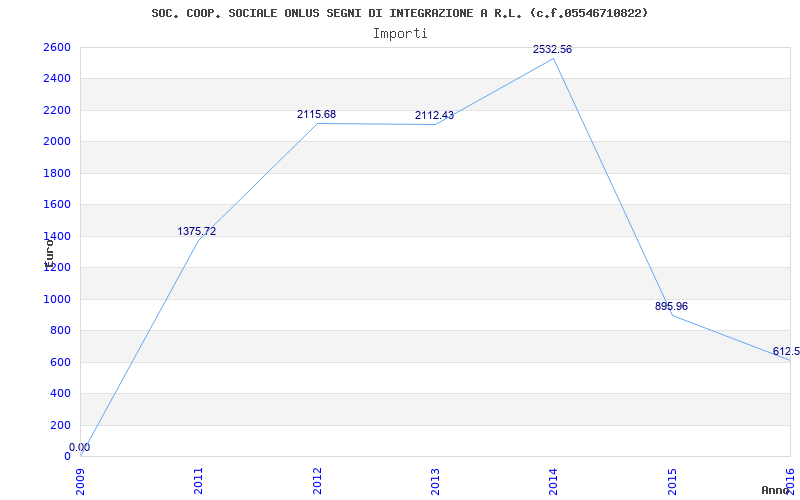Screen dimensions: 800x500
Task: Select year 2009 on the x-axis
Action: coord(81,480)
